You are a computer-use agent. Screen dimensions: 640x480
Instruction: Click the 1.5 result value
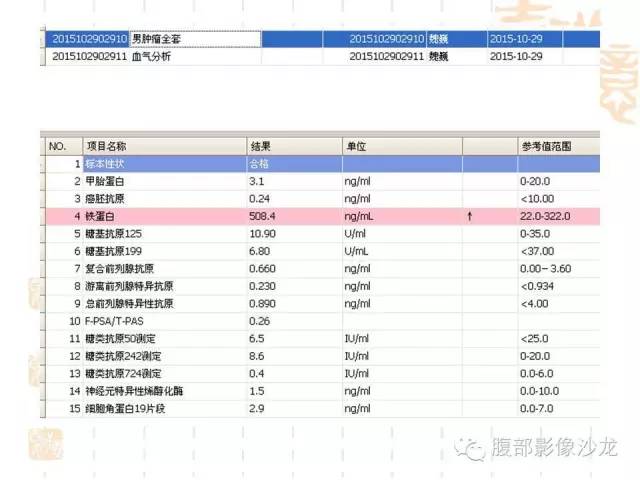[x=256, y=391]
